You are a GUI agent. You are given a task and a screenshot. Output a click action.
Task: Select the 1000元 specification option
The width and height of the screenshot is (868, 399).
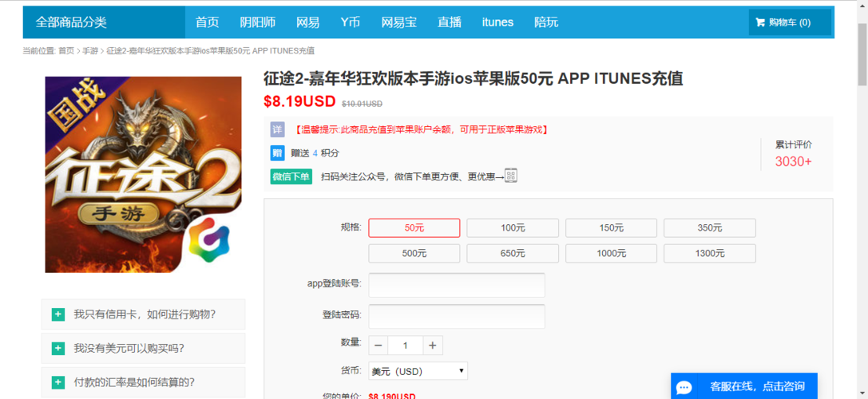(x=611, y=254)
